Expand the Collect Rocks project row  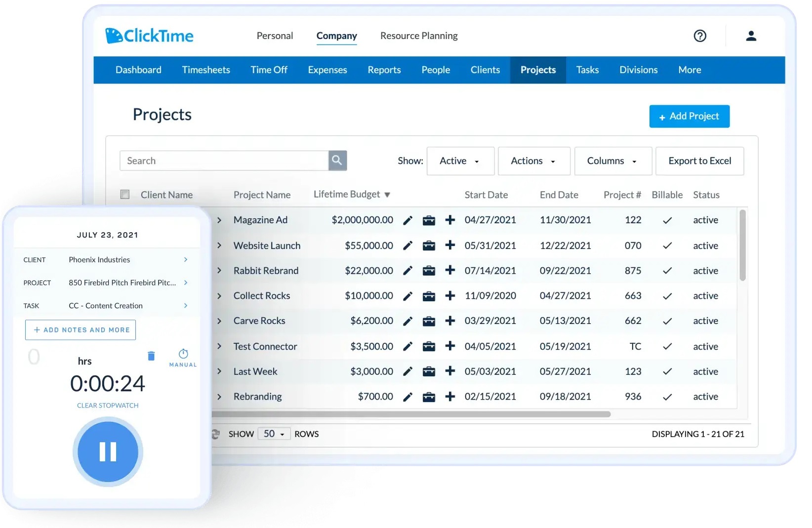point(219,296)
